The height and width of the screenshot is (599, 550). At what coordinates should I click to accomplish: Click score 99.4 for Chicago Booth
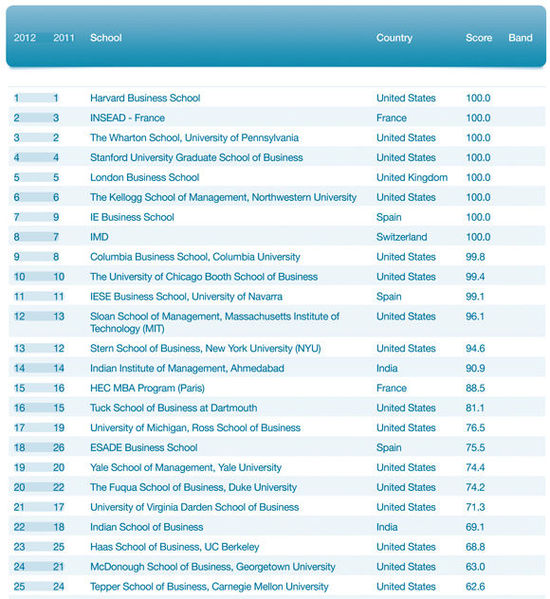pyautogui.click(x=475, y=277)
